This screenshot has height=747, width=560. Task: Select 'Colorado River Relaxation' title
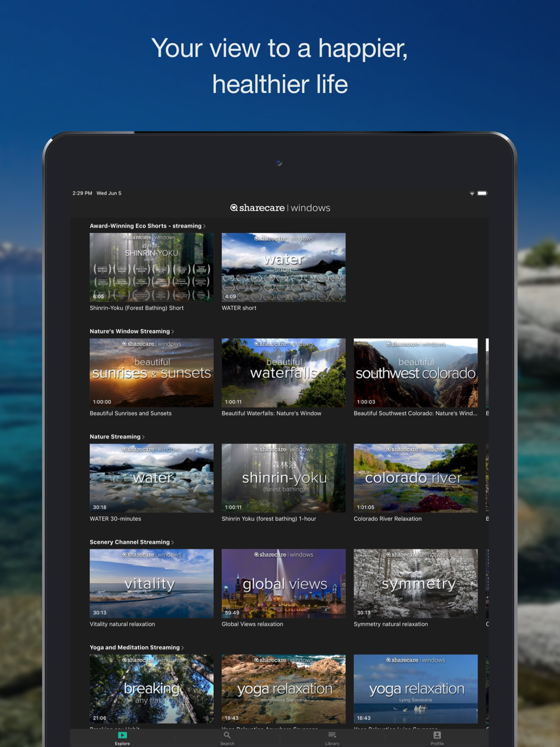point(388,519)
